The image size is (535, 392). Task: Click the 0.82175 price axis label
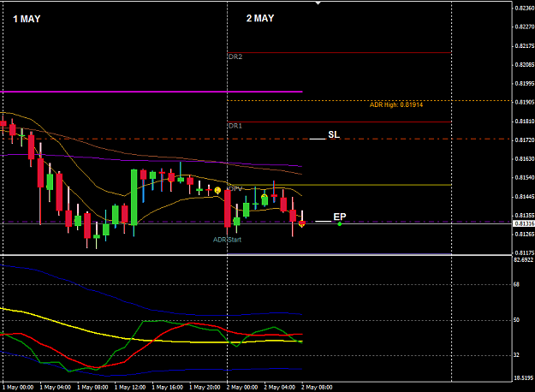coord(525,45)
